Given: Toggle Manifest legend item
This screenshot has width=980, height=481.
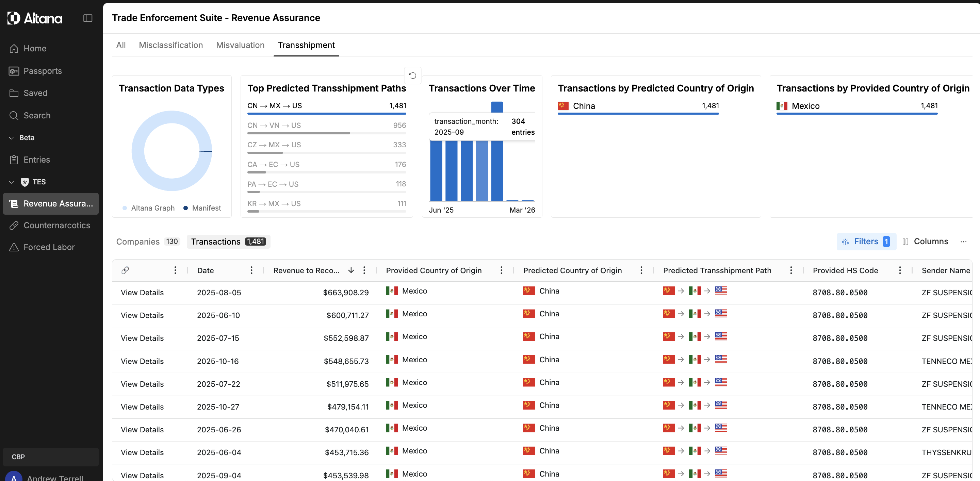Looking at the screenshot, I should tap(202, 208).
